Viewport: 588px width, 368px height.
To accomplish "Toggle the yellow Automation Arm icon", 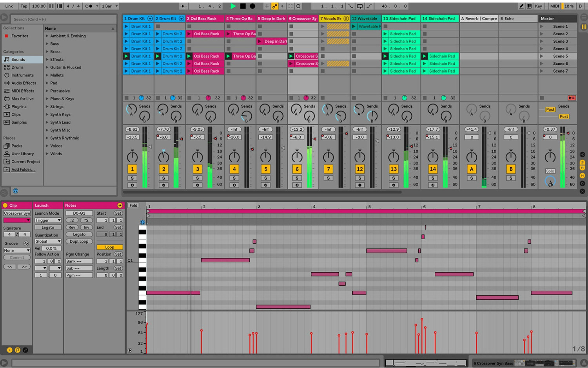I will tap(275, 6).
